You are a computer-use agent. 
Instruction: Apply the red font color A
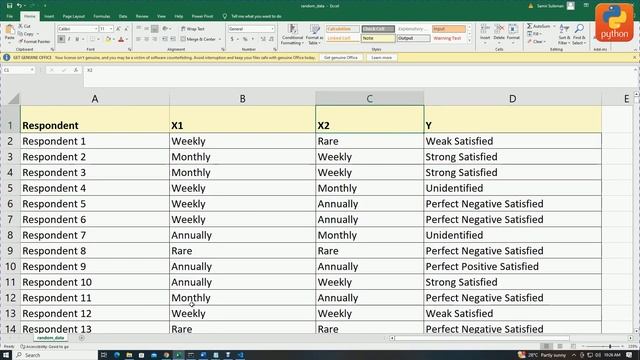121,39
